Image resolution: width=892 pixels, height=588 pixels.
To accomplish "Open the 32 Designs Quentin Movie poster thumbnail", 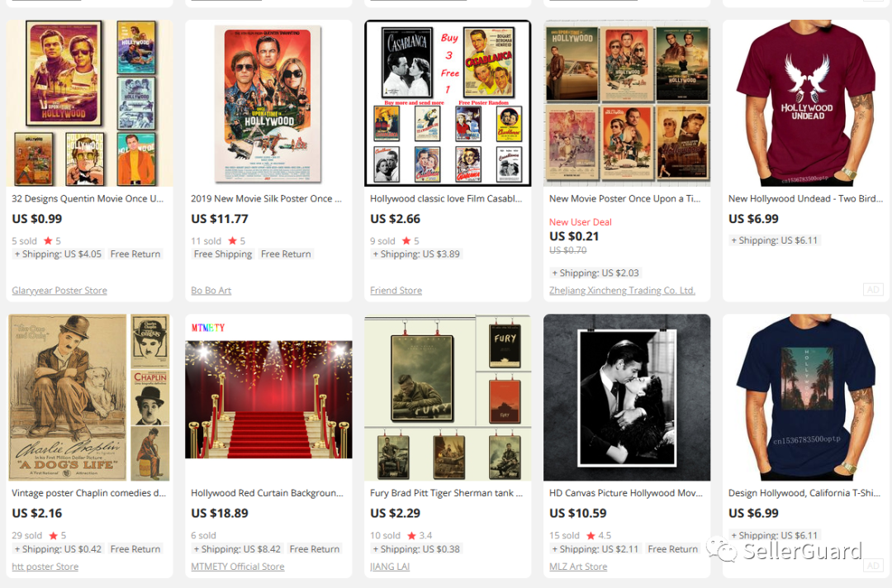I will pyautogui.click(x=89, y=103).
